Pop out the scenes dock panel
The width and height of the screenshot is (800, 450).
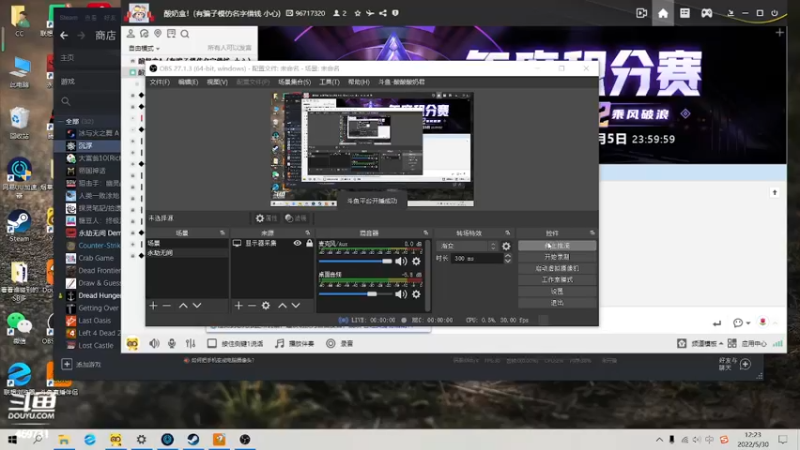222,233
